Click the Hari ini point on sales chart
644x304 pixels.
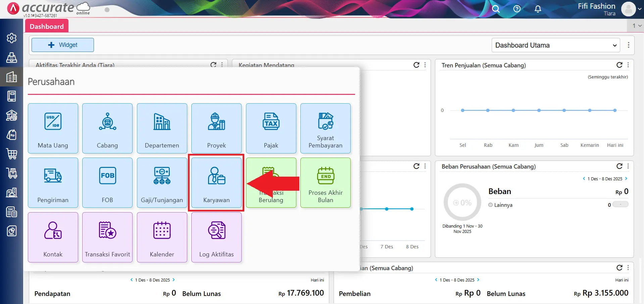point(615,110)
